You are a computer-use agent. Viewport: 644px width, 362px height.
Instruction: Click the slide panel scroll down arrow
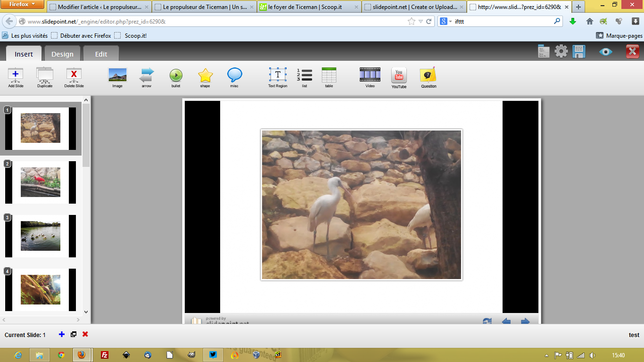[86, 312]
